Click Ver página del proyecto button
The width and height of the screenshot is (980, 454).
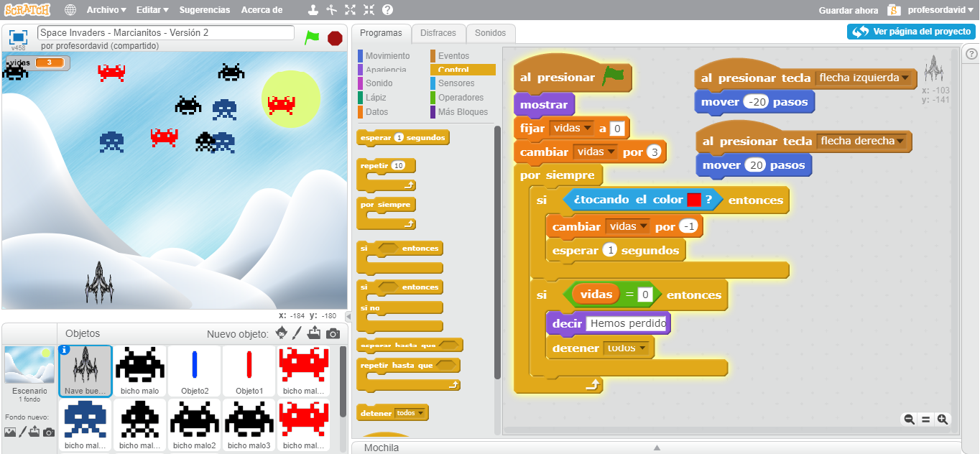[x=911, y=32]
